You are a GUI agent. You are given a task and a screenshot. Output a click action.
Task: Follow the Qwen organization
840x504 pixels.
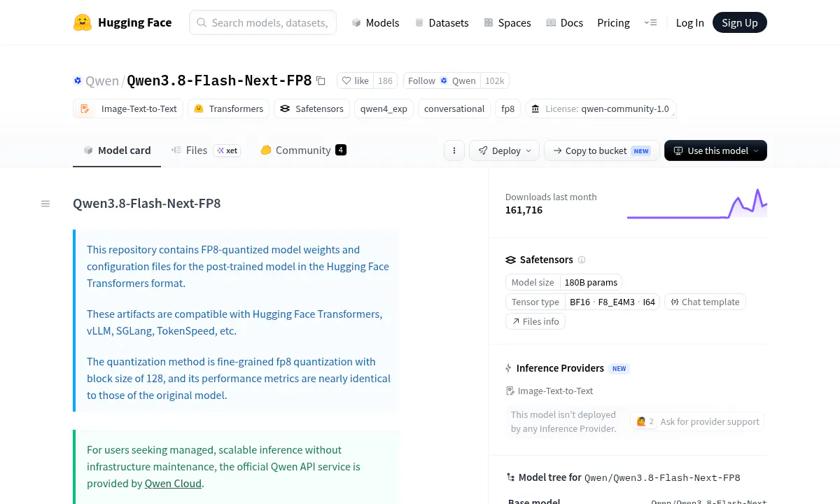[x=442, y=80]
